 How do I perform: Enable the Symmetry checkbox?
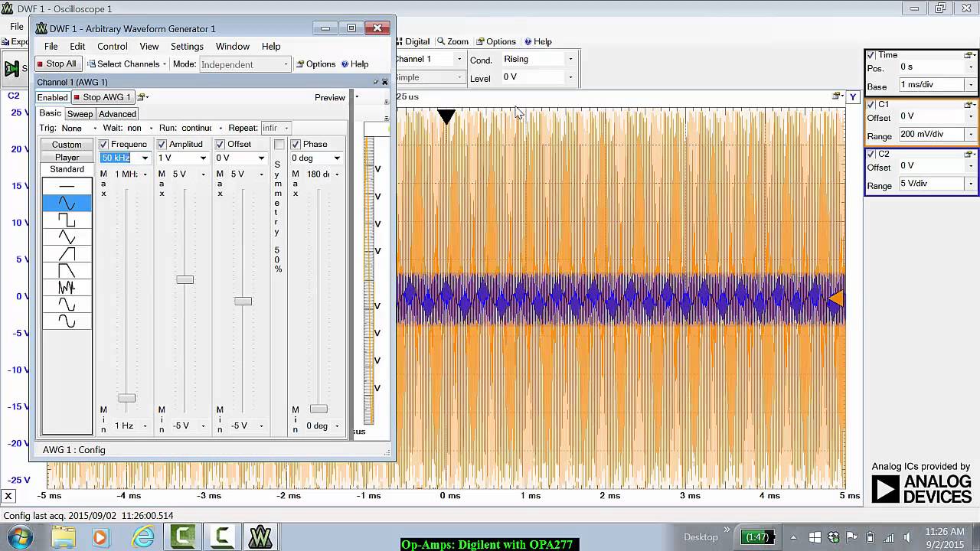coord(279,144)
